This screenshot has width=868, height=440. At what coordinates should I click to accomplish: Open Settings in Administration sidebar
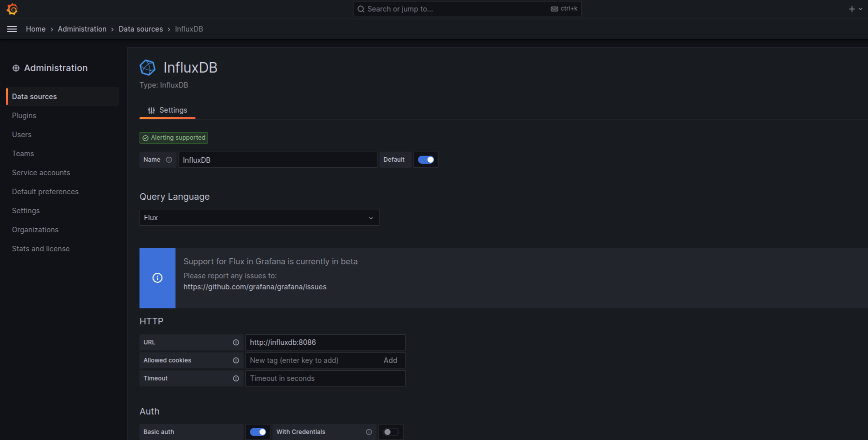pos(25,211)
